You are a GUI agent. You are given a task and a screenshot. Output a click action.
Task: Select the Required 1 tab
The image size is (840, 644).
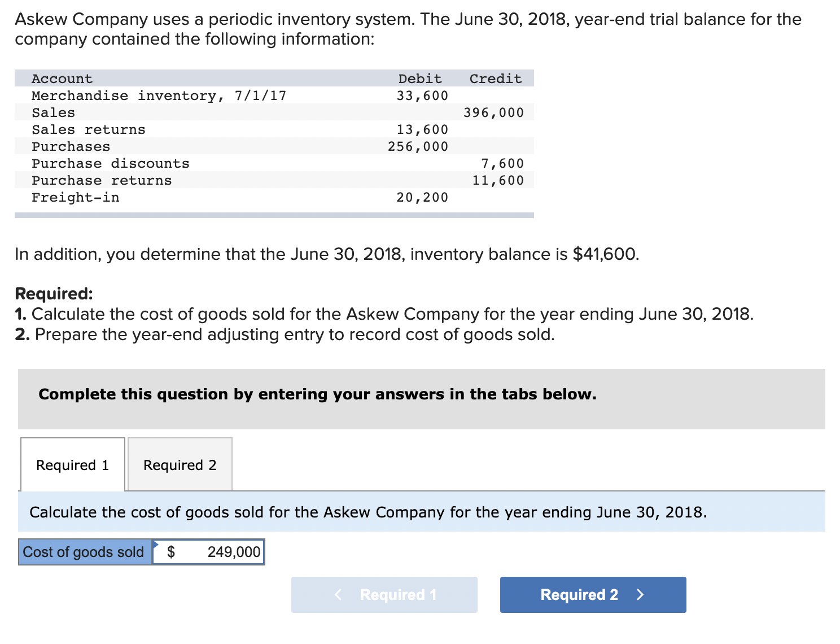pyautogui.click(x=72, y=464)
